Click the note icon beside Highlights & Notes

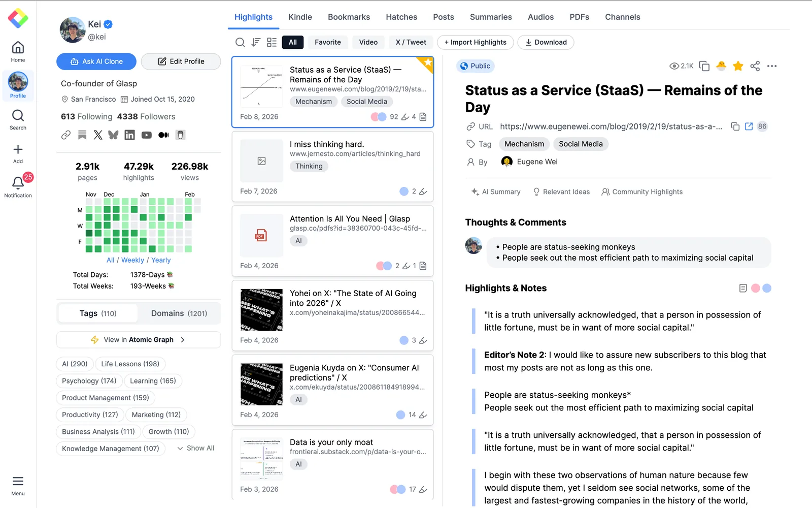743,288
